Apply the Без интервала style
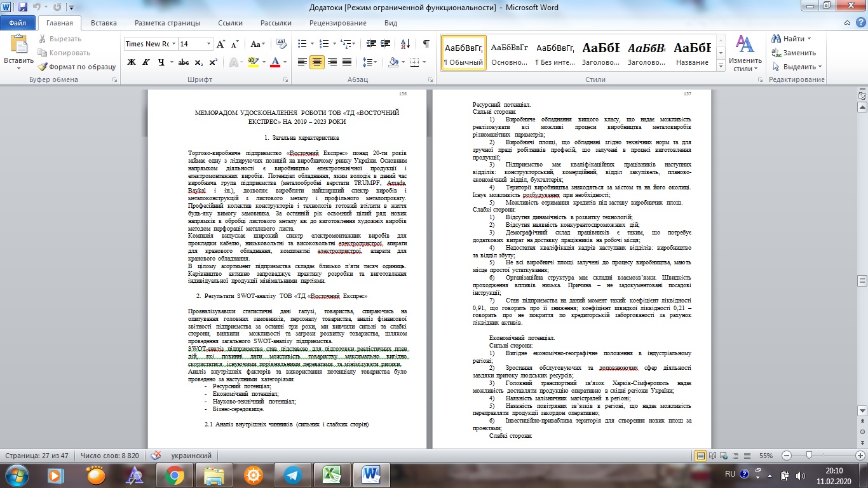Image resolution: width=868 pixels, height=488 pixels. coord(555,53)
